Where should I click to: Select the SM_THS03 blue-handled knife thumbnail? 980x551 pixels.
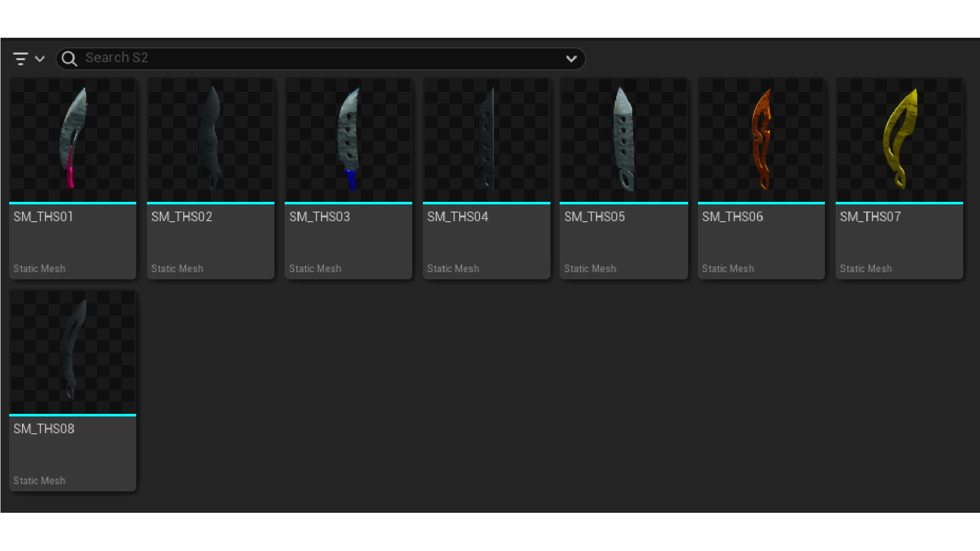(348, 139)
